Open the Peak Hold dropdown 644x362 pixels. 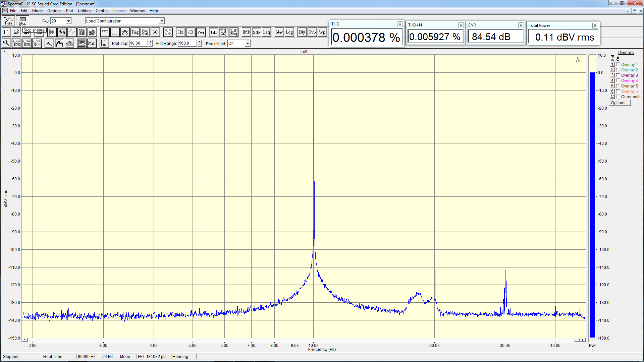tap(248, 44)
